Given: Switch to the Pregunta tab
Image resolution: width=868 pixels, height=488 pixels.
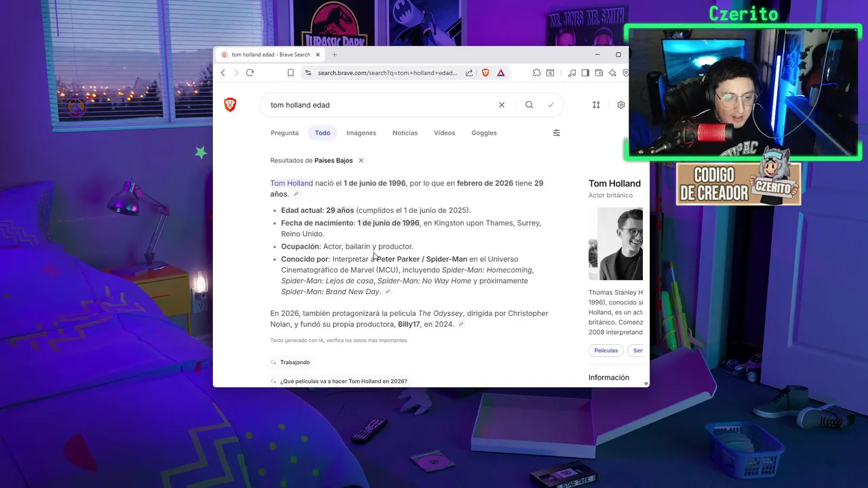Looking at the screenshot, I should pos(284,133).
